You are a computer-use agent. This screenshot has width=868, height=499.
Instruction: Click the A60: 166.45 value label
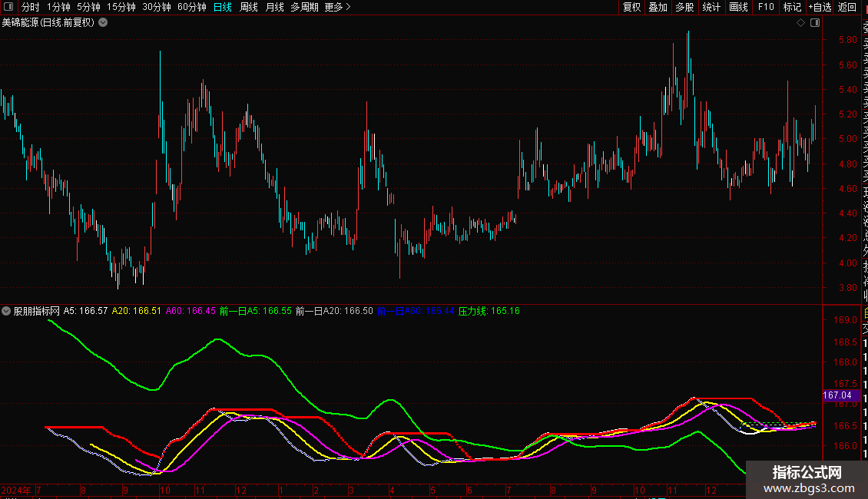[191, 311]
